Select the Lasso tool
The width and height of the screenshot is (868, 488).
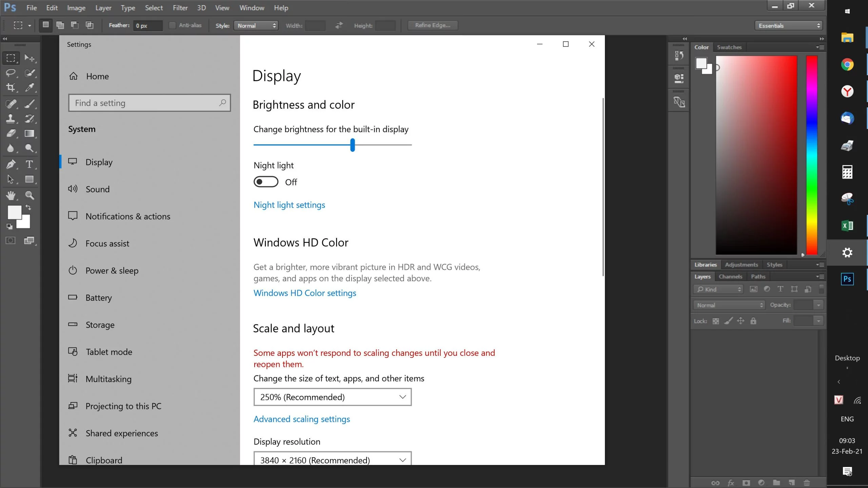11,73
